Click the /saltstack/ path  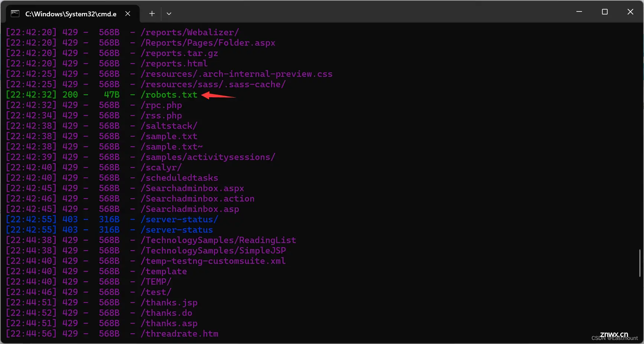point(169,126)
